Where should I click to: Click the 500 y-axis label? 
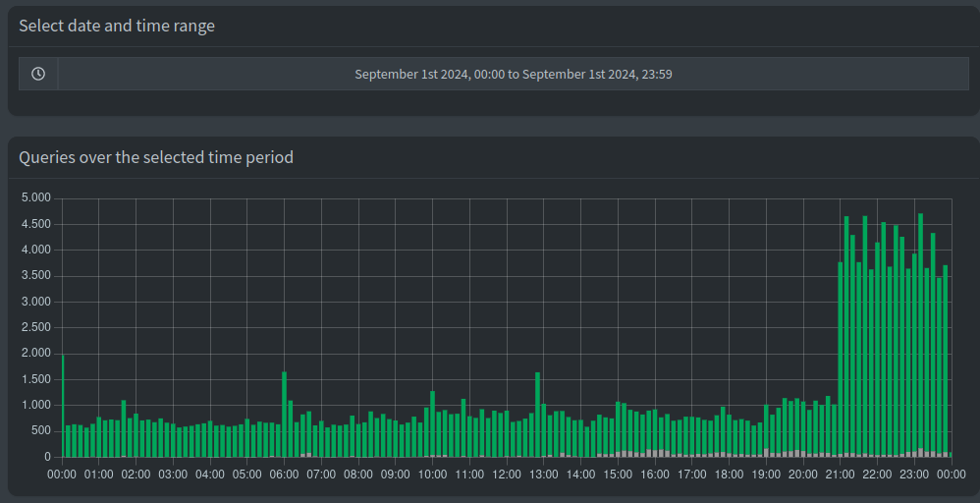(x=41, y=431)
